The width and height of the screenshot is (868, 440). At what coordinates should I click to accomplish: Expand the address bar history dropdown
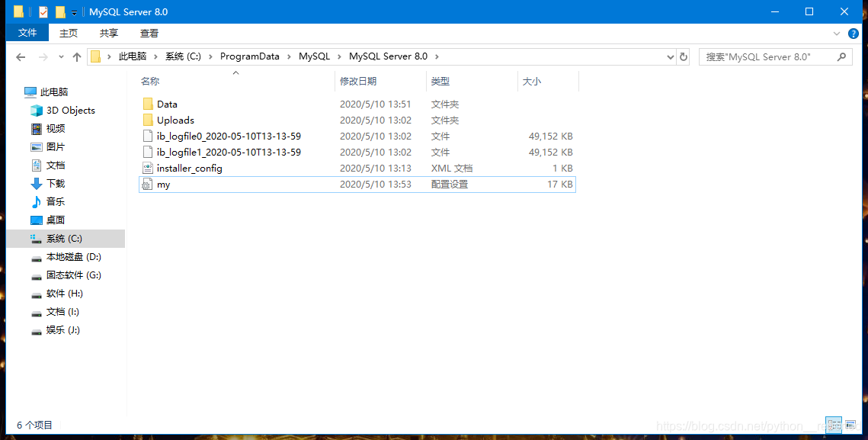[671, 56]
